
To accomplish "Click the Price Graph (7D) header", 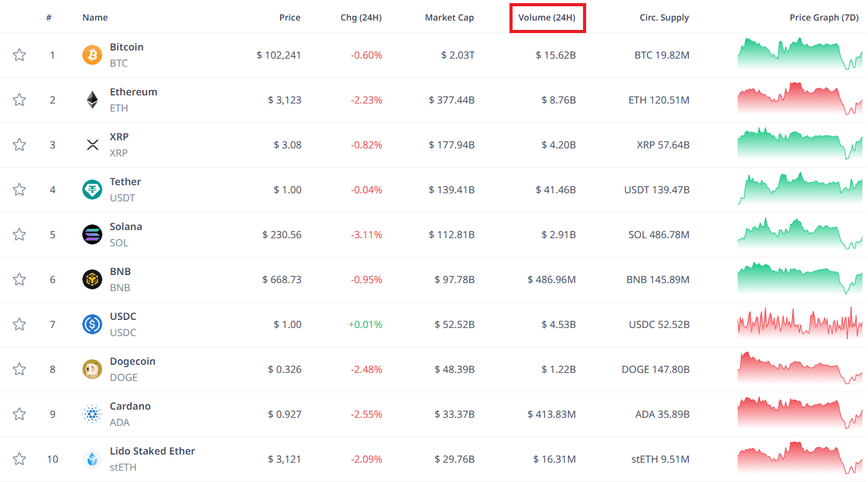I will (x=824, y=17).
